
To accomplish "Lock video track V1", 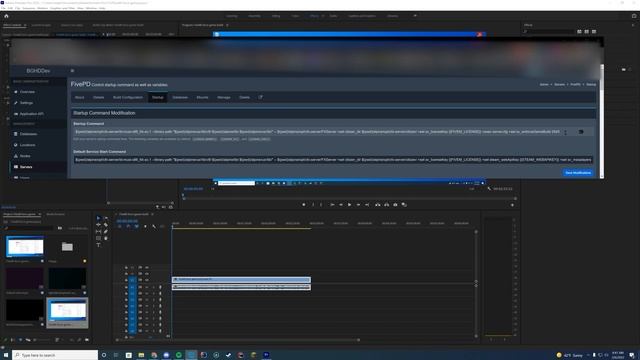I will (126, 280).
